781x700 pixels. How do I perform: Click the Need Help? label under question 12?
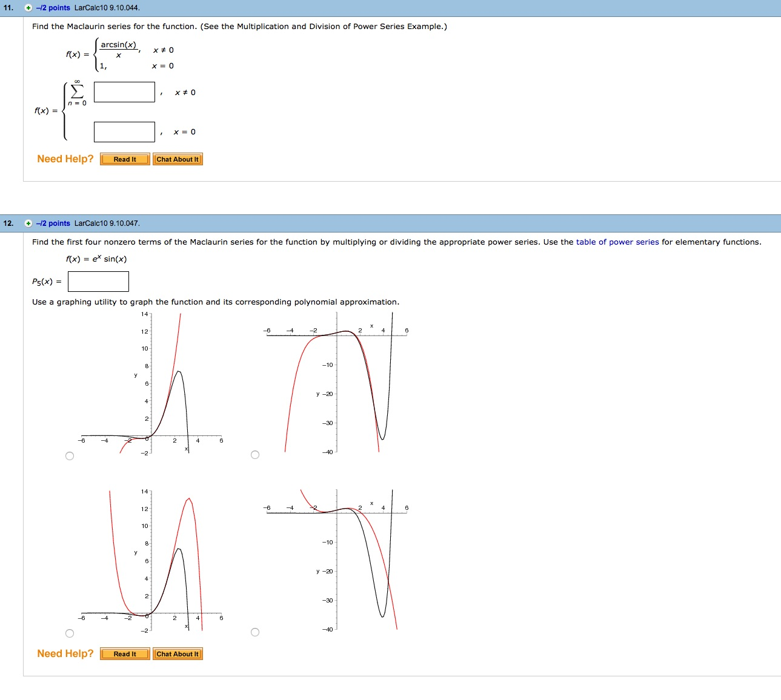(65, 653)
